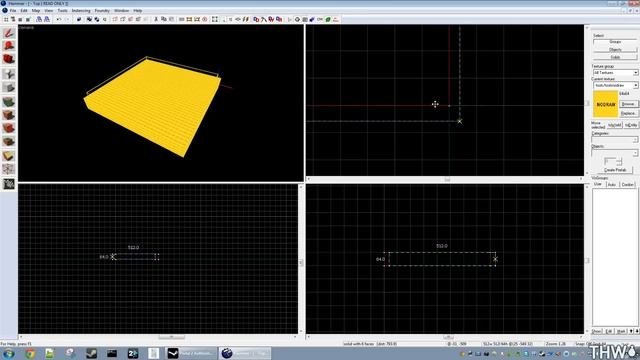640x360 pixels.
Task: Click the smaller grid size icon
Action: [x=20, y=19]
